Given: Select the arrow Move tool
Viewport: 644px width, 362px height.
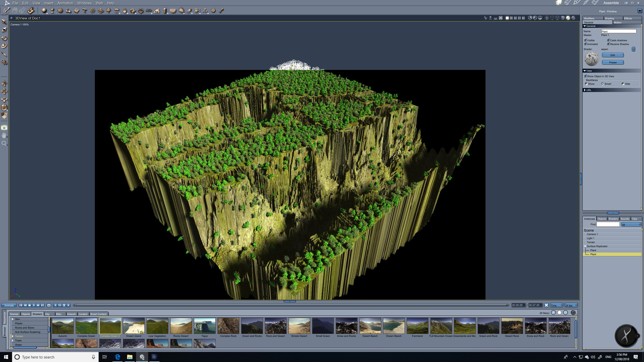Looking at the screenshot, I should coord(4,22).
